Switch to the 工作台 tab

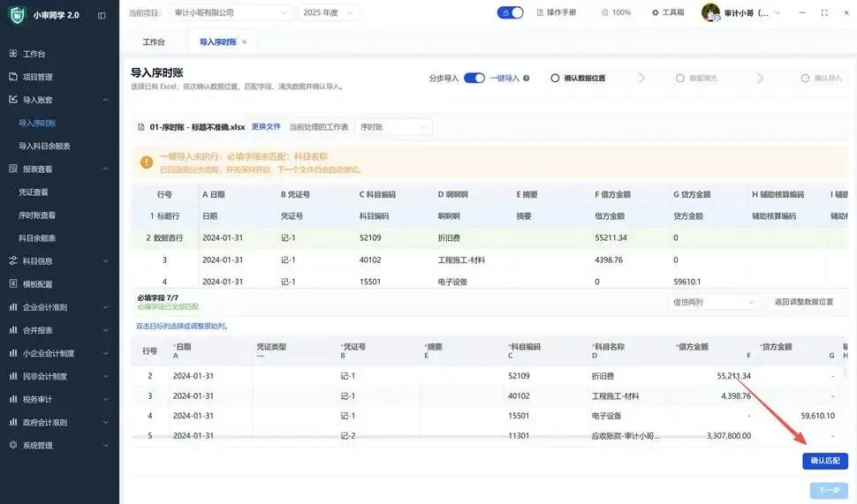(x=154, y=42)
